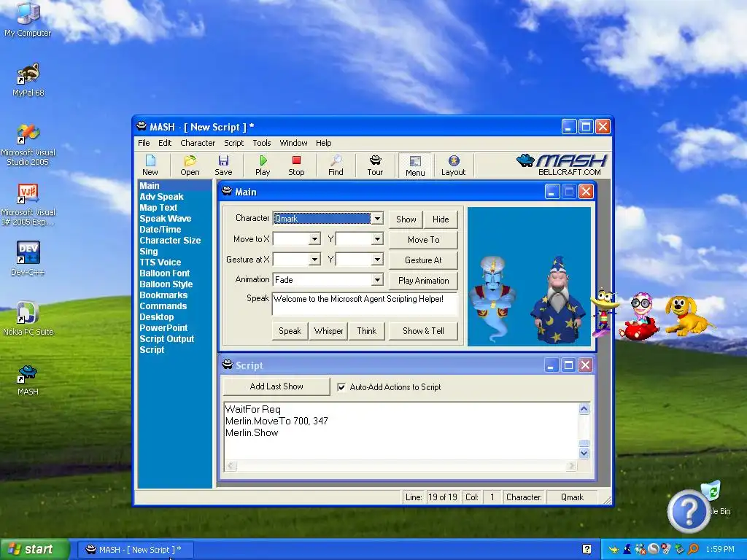Toggle Auto-Add Actions to Script checkbox
747x560 pixels.
coord(341,387)
